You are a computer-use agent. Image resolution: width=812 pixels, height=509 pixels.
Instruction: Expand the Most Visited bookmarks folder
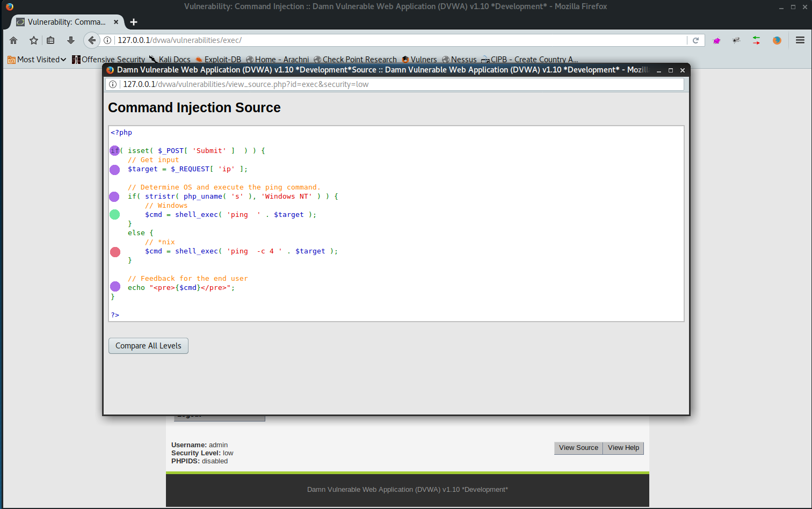click(37, 60)
